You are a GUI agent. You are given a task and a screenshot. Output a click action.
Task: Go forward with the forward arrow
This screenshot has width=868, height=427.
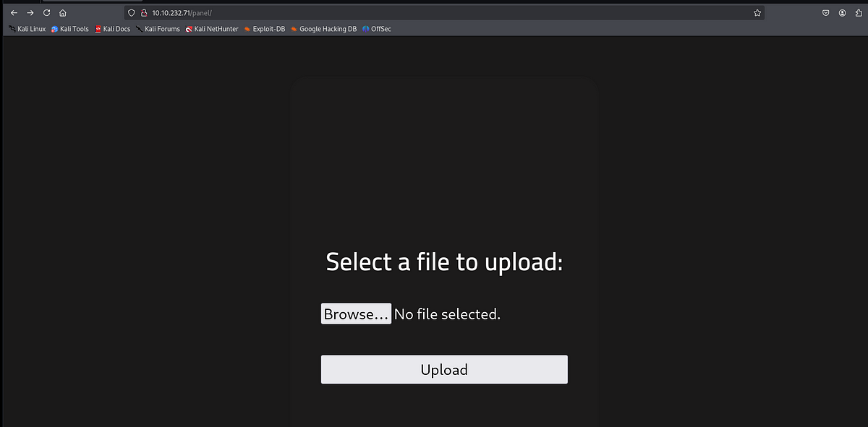click(x=30, y=13)
